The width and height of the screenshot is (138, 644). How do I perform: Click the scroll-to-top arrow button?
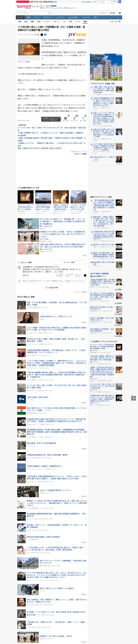pos(133,398)
